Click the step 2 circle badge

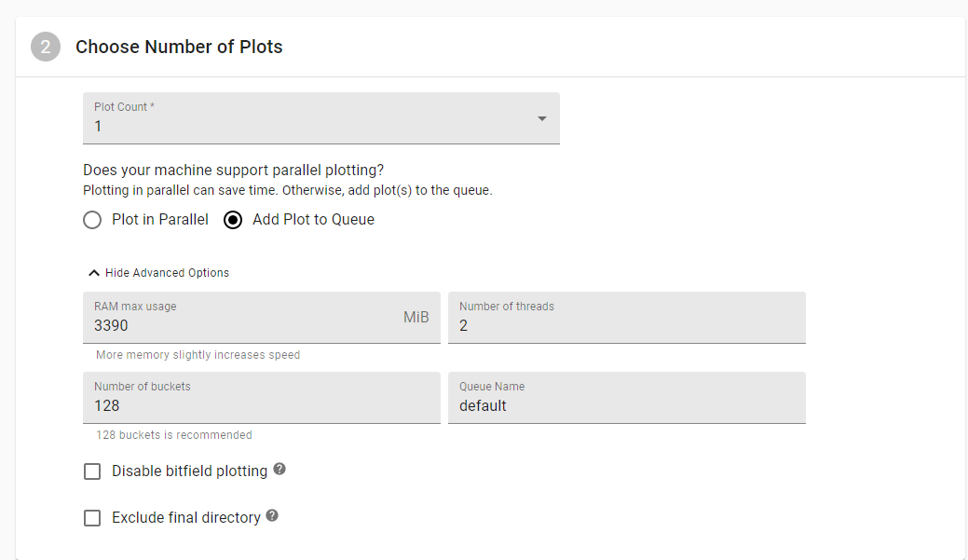pyautogui.click(x=46, y=47)
